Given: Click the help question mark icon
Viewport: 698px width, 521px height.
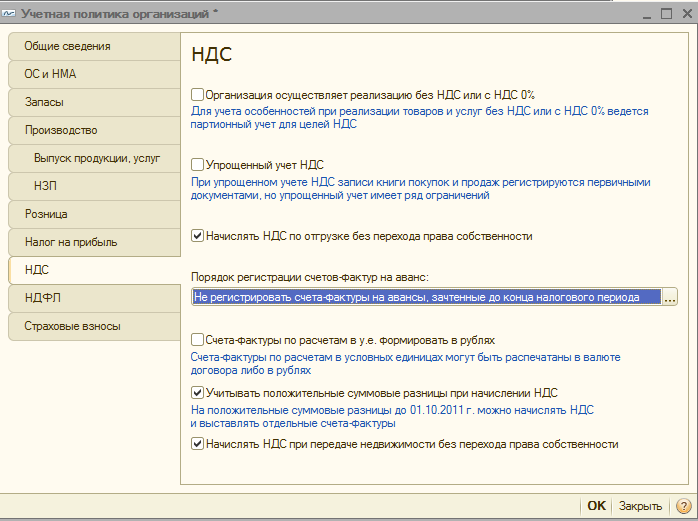Looking at the screenshot, I should (x=683, y=506).
